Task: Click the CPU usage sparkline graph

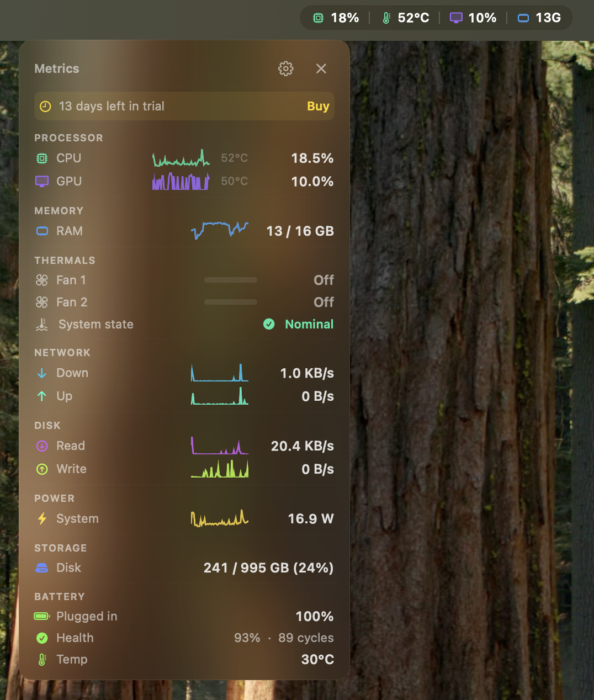Action: (181, 158)
